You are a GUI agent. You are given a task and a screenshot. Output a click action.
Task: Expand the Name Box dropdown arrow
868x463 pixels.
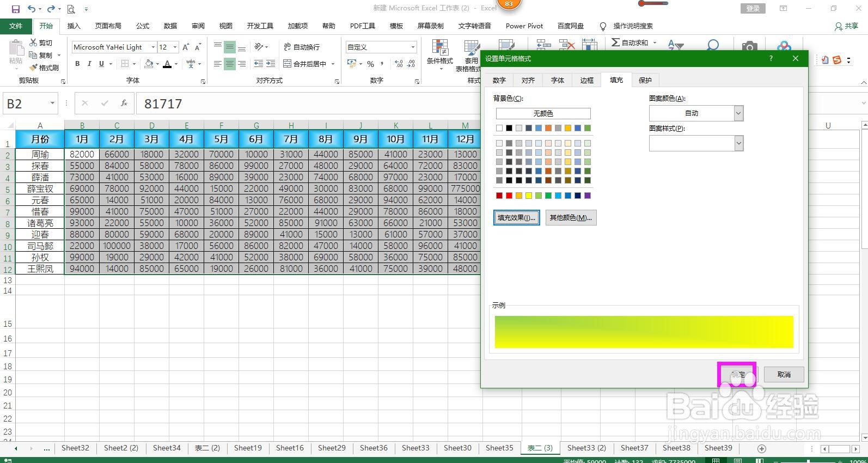coord(52,103)
